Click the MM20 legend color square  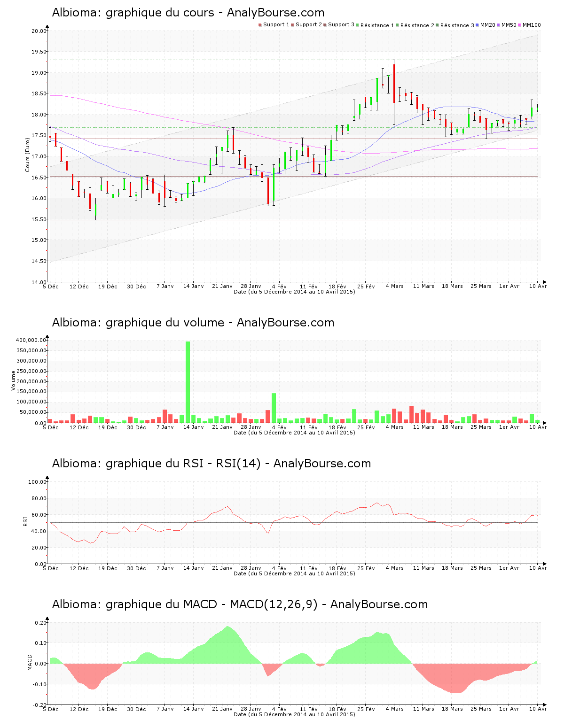[x=478, y=25]
